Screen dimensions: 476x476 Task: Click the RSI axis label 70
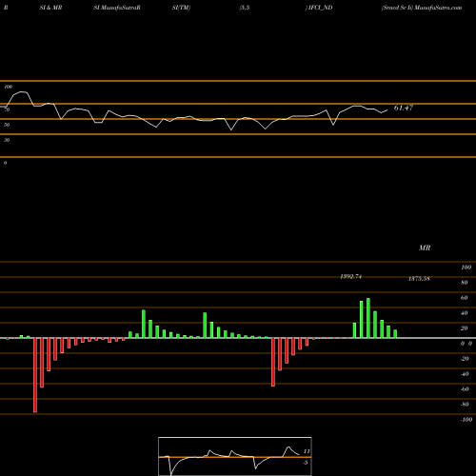pos(7,109)
